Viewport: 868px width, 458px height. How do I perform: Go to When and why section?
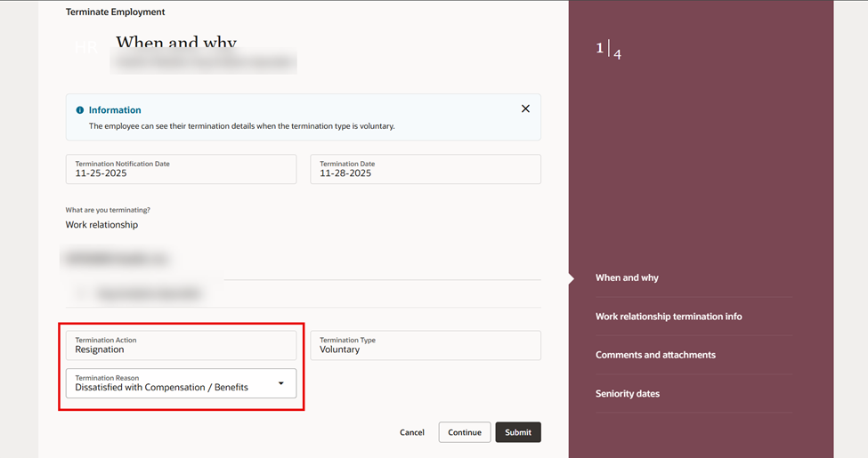click(x=627, y=277)
